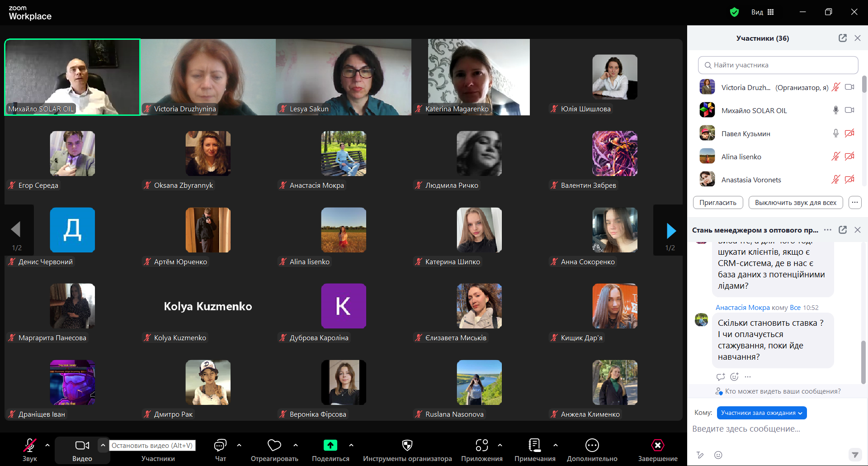Toggle camera icon for Михайло SOLAR OIL
This screenshot has width=868, height=466.
[x=850, y=110]
